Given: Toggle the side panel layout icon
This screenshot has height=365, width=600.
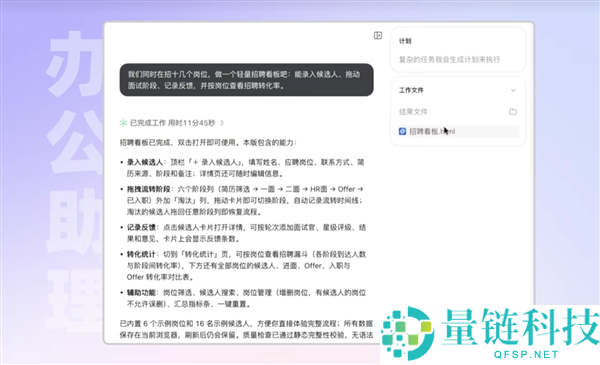Looking at the screenshot, I should coord(378,36).
